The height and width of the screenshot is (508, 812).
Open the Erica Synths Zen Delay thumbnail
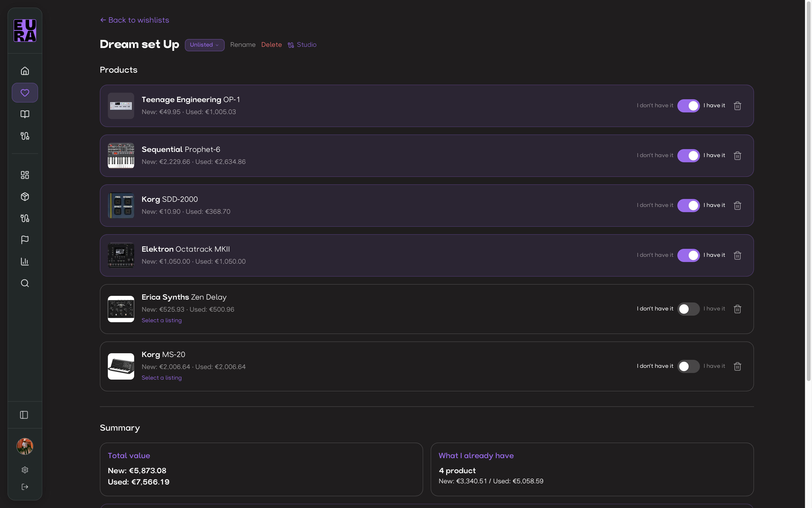[121, 309]
